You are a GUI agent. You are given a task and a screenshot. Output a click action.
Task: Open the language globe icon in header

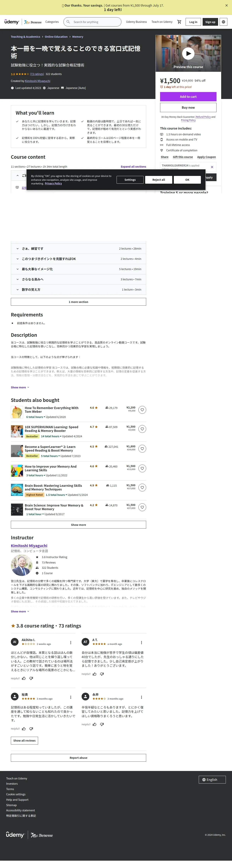point(223,22)
